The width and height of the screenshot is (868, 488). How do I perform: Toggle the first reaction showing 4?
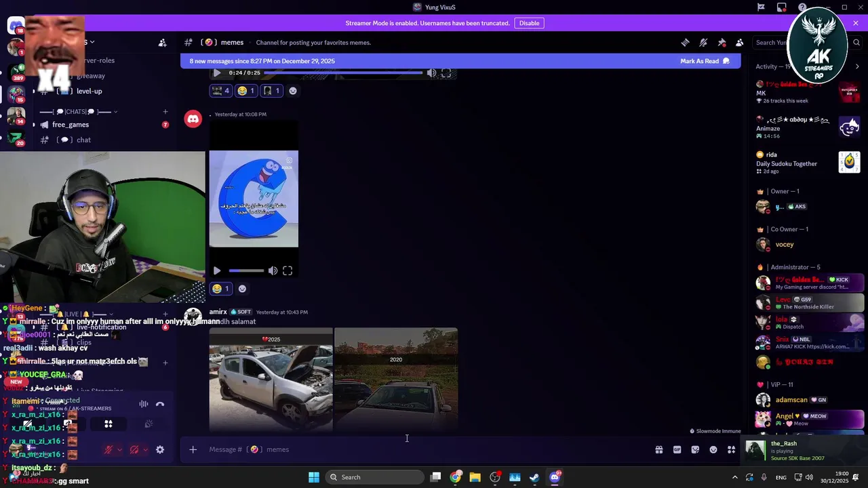point(220,91)
